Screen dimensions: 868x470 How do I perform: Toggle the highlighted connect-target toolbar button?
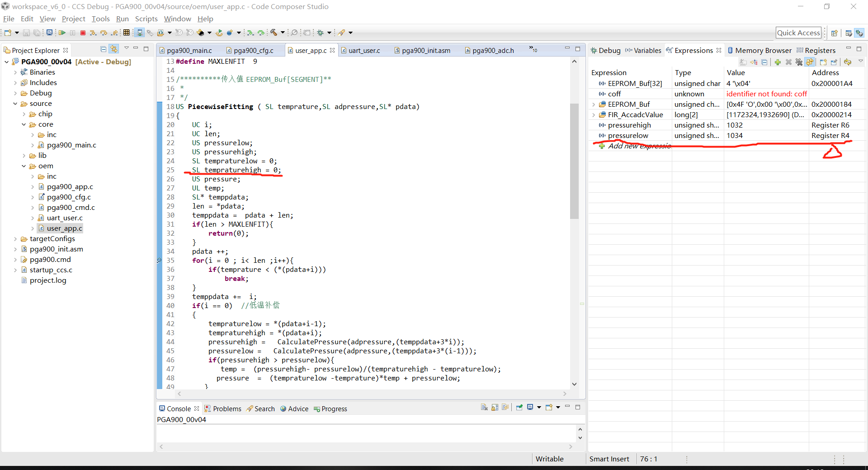140,33
